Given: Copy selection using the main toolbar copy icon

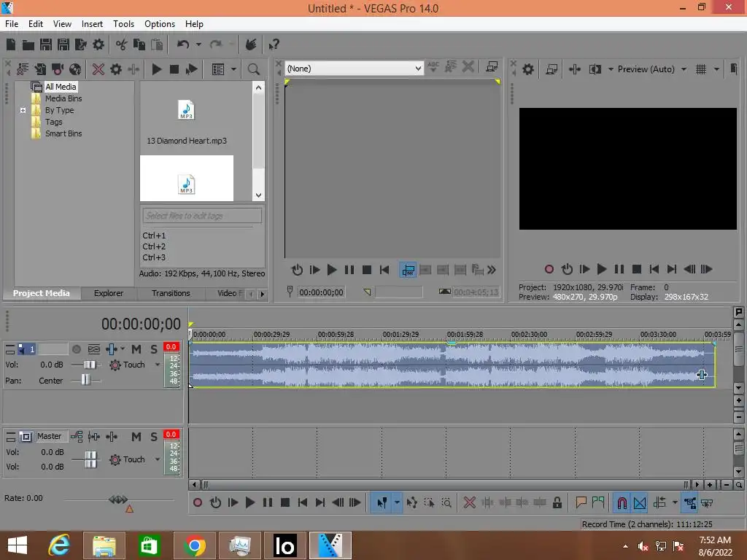Looking at the screenshot, I should [139, 44].
